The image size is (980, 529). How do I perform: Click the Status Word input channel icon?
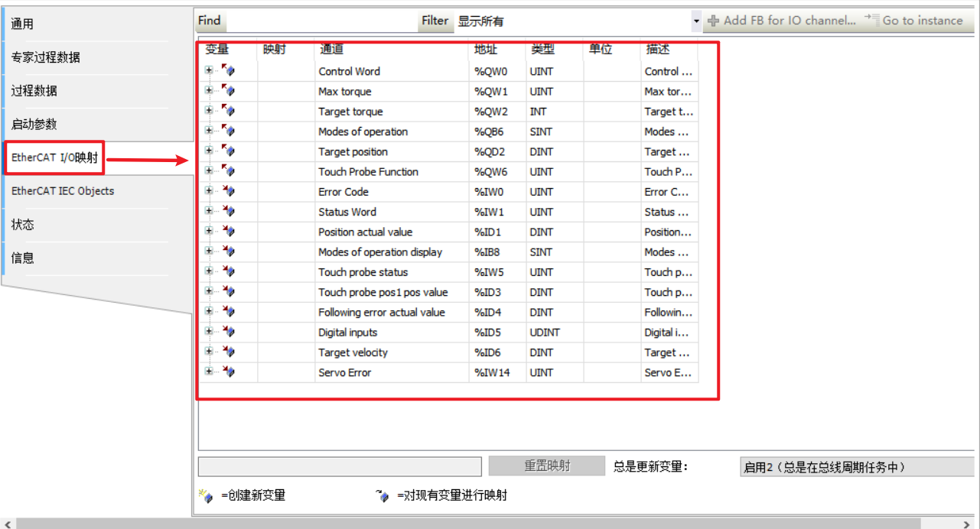point(229,211)
